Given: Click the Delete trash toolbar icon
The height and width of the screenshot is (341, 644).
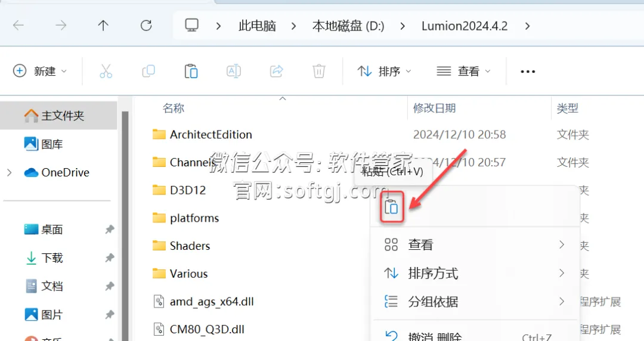Looking at the screenshot, I should click(x=318, y=71).
